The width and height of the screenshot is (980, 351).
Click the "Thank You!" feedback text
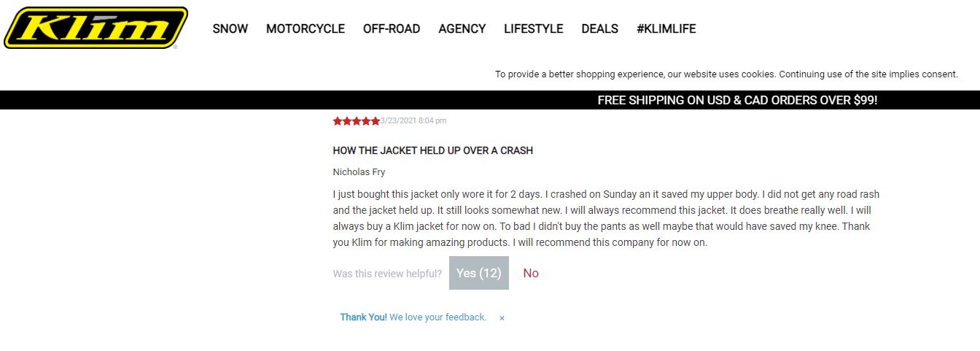[363, 317]
